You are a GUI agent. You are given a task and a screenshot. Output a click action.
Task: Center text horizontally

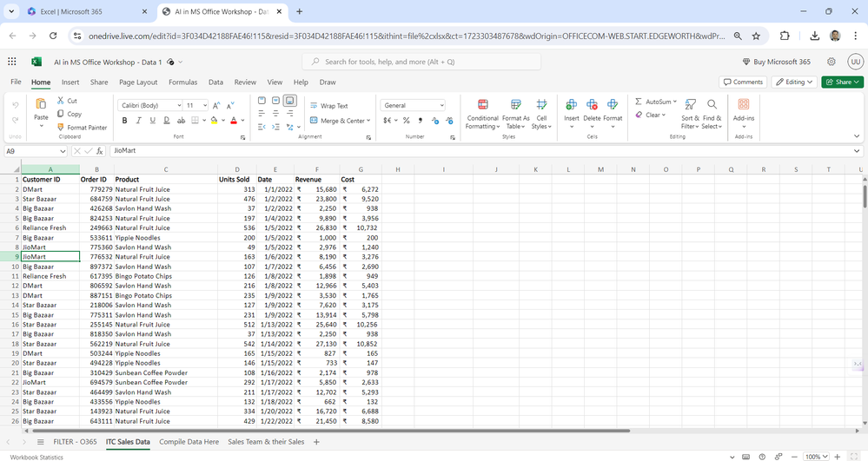click(x=275, y=113)
